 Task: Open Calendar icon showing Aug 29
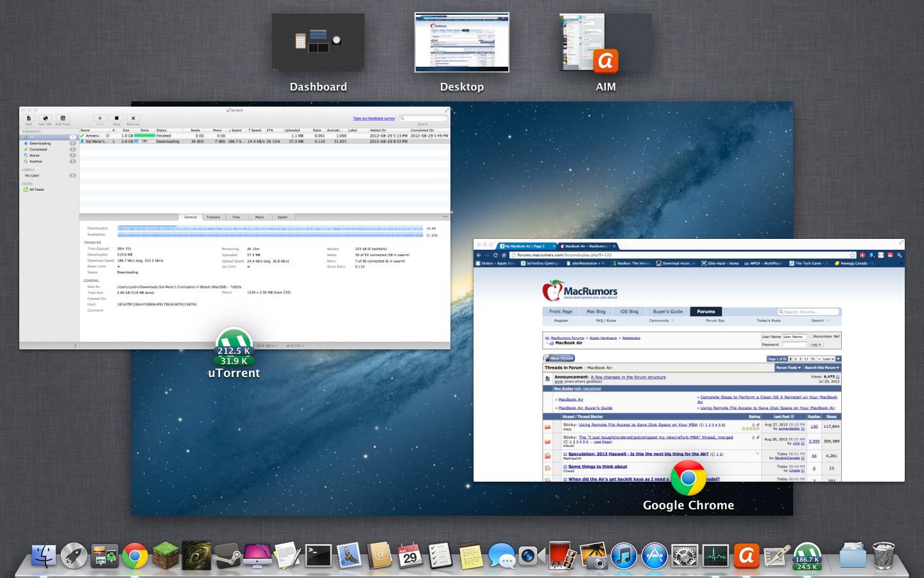410,556
